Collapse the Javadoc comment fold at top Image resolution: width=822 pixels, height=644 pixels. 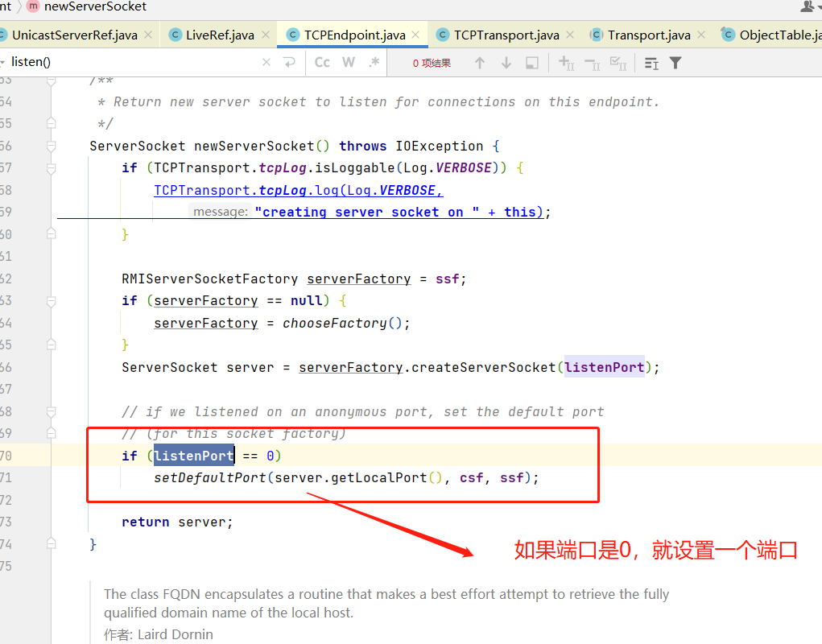tap(52, 80)
